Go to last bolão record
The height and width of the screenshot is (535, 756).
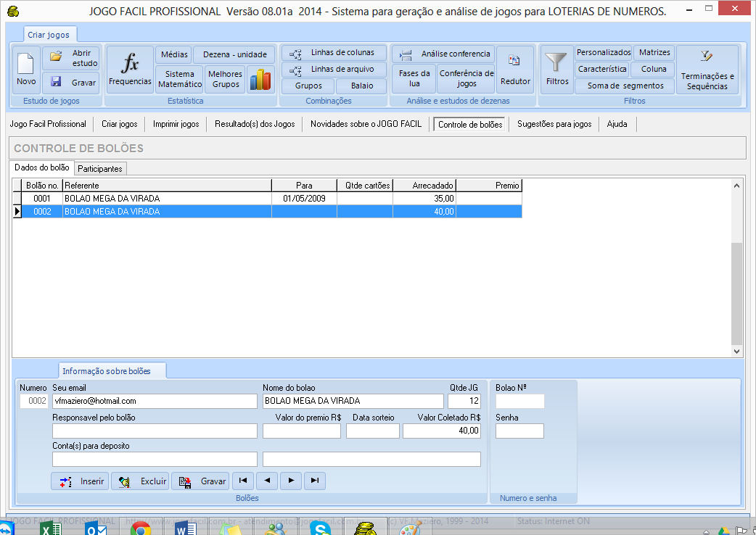click(314, 481)
